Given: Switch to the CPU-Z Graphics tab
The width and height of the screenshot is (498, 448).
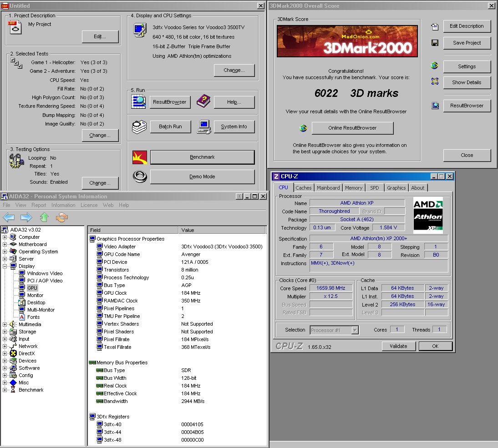Looking at the screenshot, I should (x=396, y=188).
